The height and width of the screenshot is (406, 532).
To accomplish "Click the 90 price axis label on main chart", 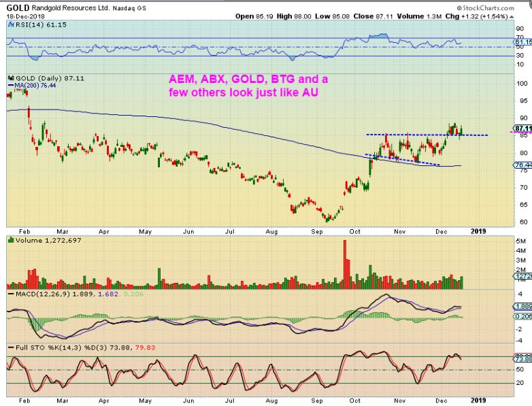I will [524, 118].
